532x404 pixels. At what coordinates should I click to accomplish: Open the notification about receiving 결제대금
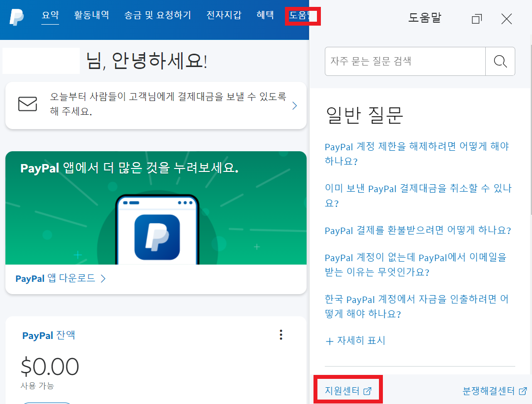coord(156,105)
